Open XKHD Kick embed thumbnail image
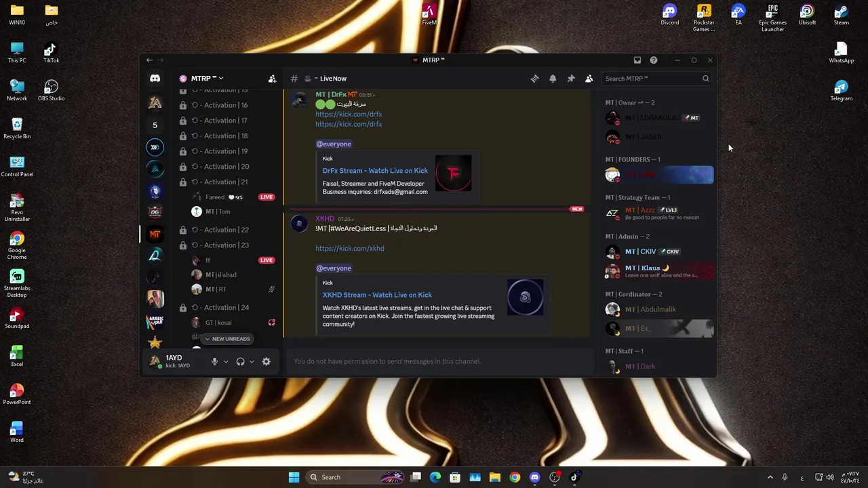 point(525,298)
